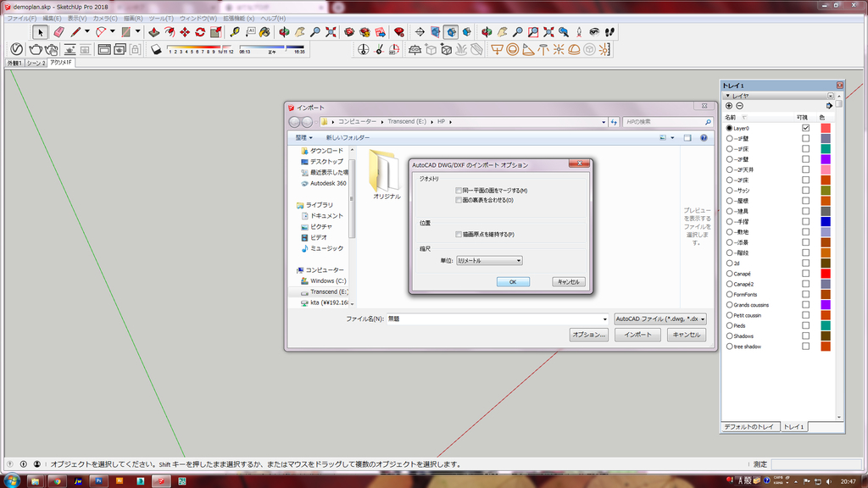Show the --1F壁 layer

(x=805, y=138)
